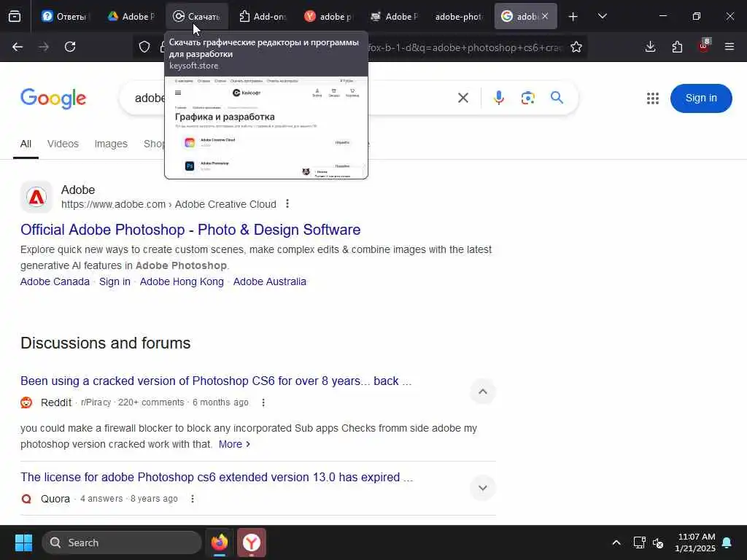The height and width of the screenshot is (560, 747).
Task: Collapse the Reddit discussion result
Action: click(x=483, y=392)
